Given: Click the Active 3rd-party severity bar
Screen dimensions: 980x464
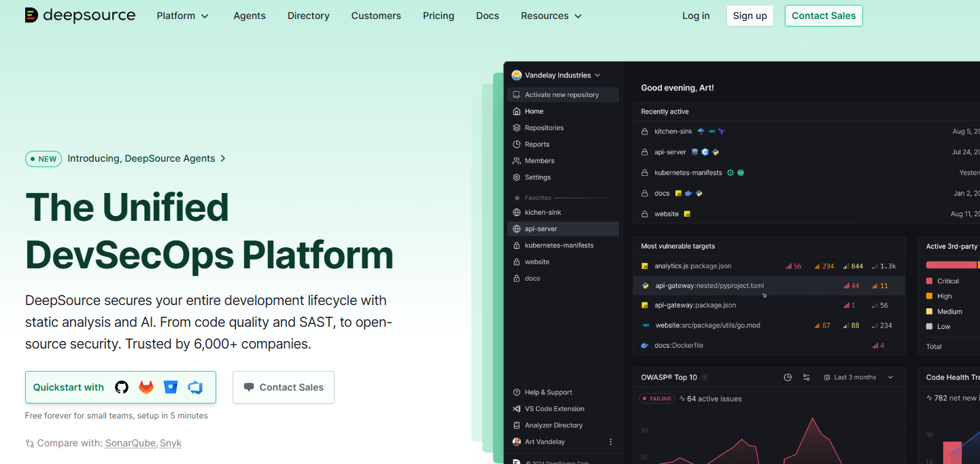Looking at the screenshot, I should tap(953, 264).
